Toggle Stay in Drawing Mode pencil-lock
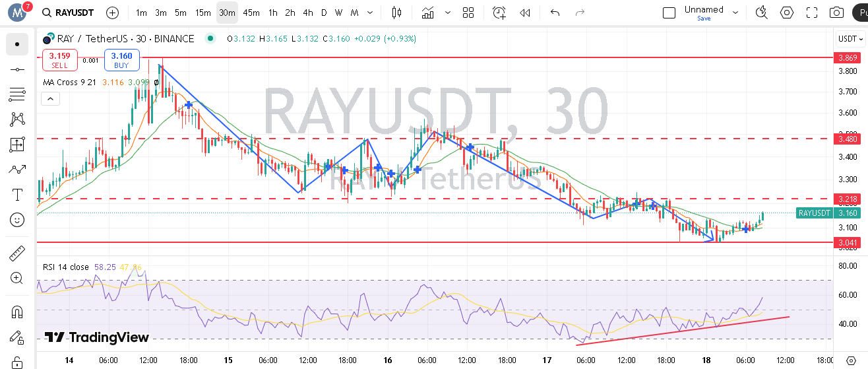 pos(17,336)
